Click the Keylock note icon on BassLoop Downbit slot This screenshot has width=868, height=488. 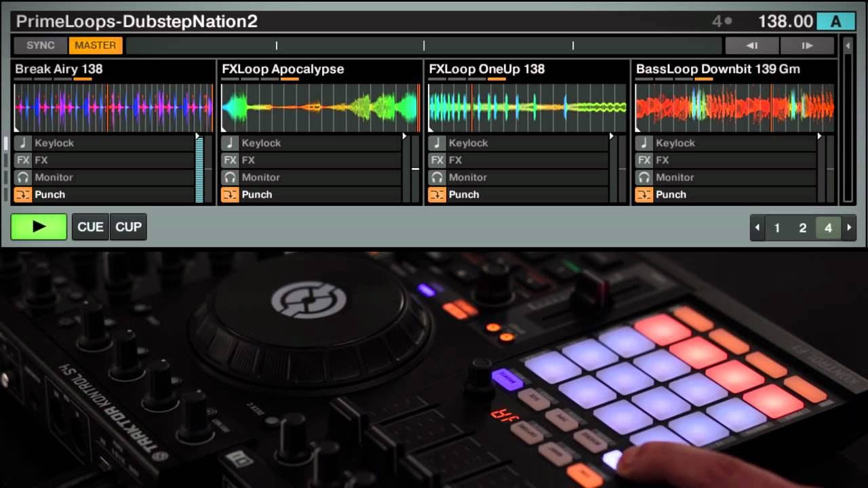644,143
